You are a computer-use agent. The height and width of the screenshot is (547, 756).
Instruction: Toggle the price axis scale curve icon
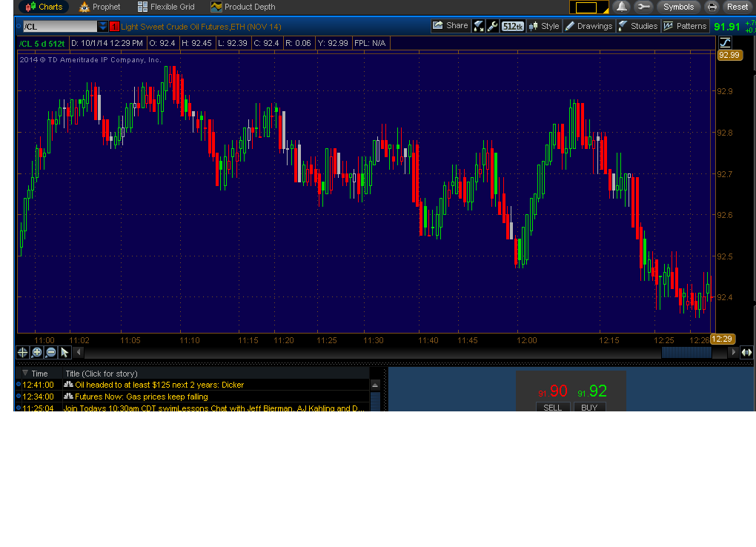[x=725, y=42]
